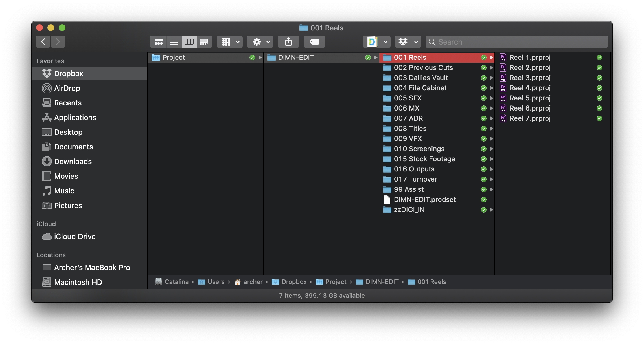Jump to DIMN-EDIT in the path bar

coord(382,282)
